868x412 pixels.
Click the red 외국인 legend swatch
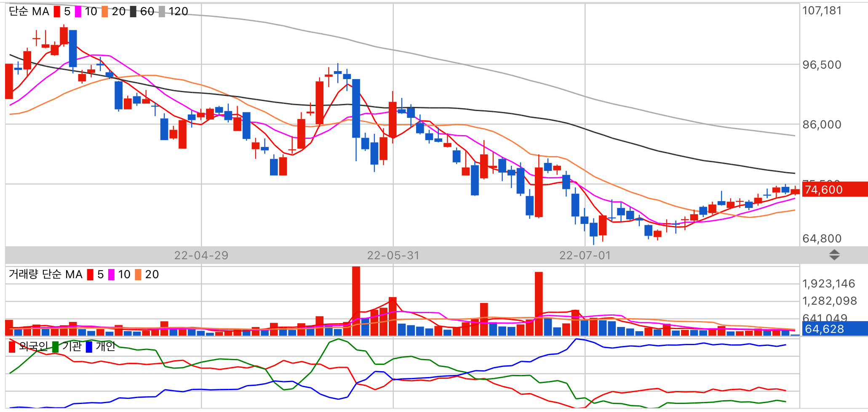[x=12, y=347]
